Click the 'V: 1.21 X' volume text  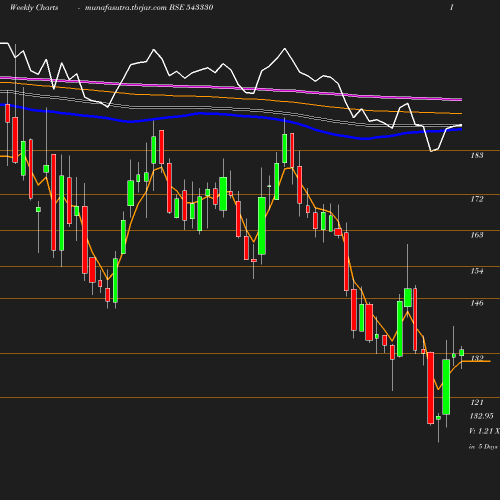coord(484,431)
